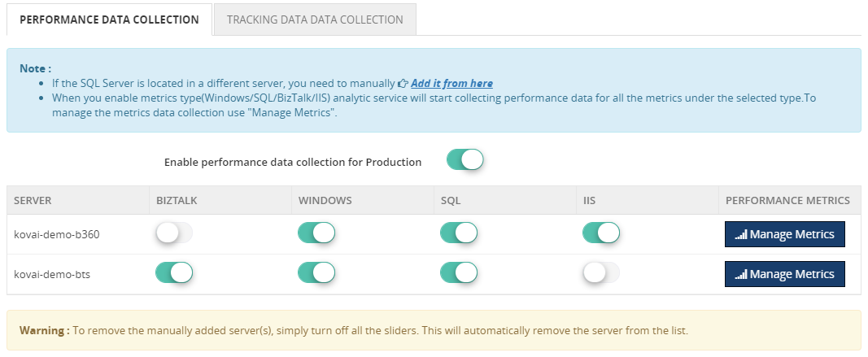The width and height of the screenshot is (868, 357).
Task: Toggle performance data collection for Production
Action: coord(465,160)
